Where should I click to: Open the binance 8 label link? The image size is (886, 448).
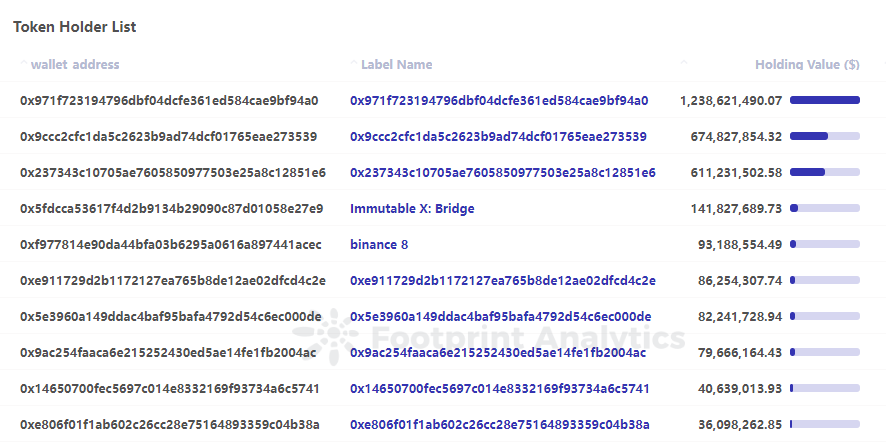379,245
